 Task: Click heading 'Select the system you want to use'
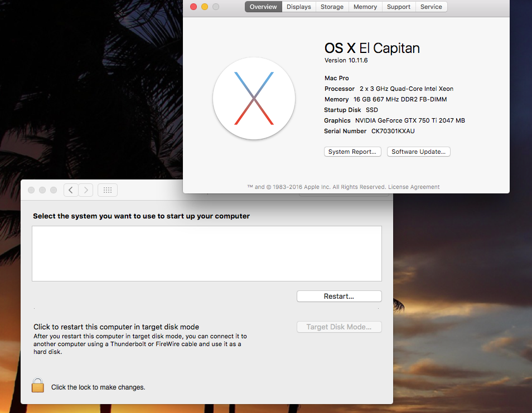pyautogui.click(x=141, y=216)
